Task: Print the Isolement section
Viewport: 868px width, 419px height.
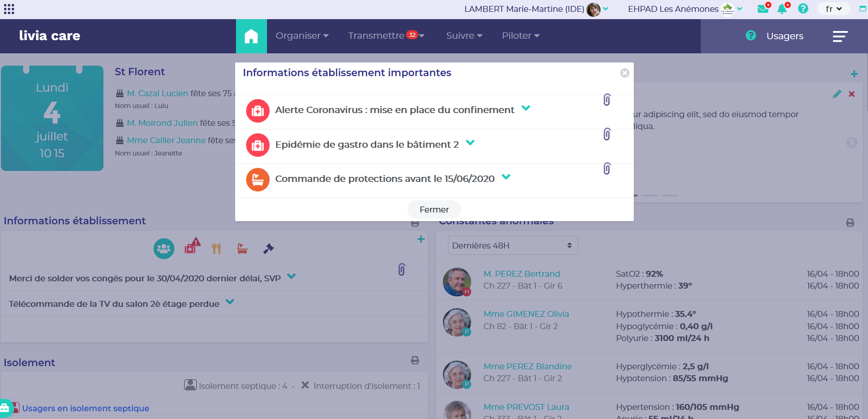Action: [415, 360]
